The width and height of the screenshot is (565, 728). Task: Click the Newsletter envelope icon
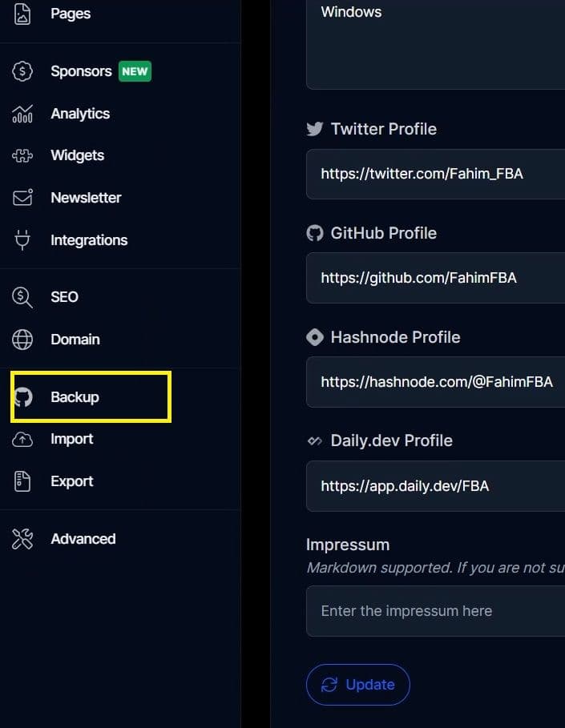[x=22, y=197]
